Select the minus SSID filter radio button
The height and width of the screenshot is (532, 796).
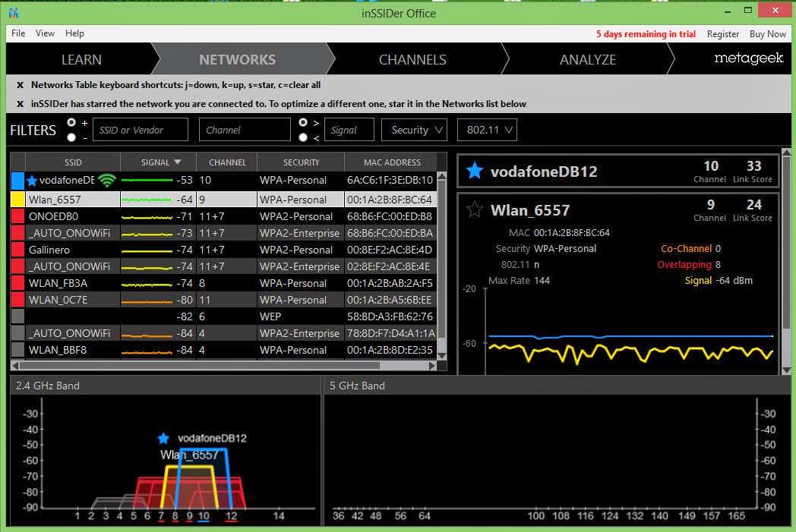click(71, 137)
